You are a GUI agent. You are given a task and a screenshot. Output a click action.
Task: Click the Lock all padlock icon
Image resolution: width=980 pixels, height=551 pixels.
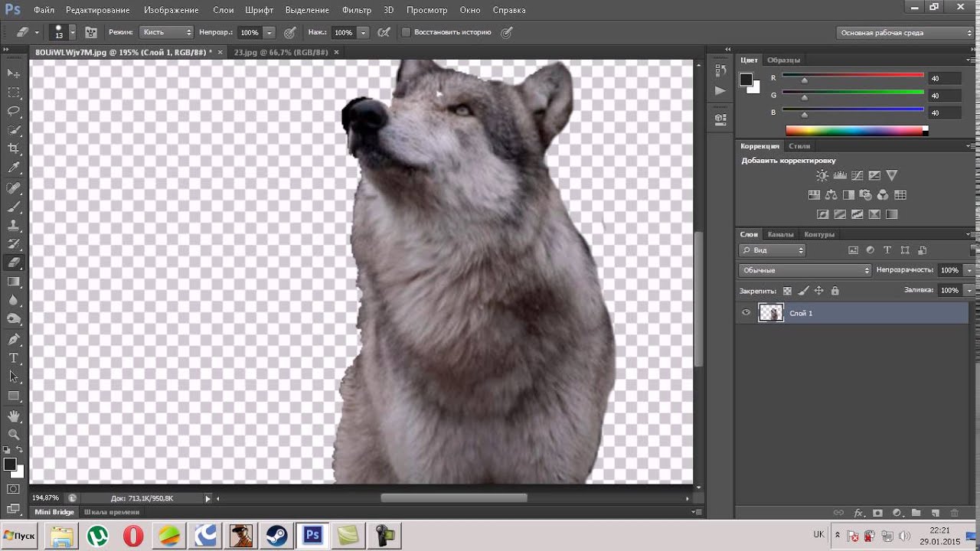(835, 291)
